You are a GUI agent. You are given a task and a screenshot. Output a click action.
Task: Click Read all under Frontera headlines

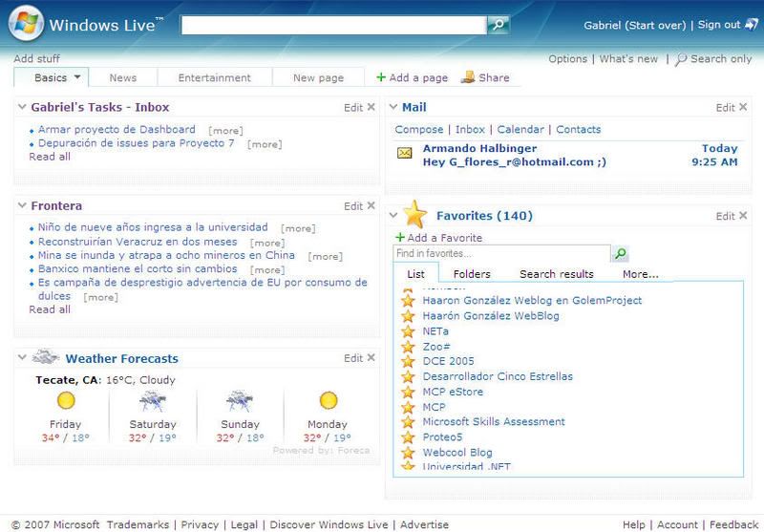pos(50,309)
